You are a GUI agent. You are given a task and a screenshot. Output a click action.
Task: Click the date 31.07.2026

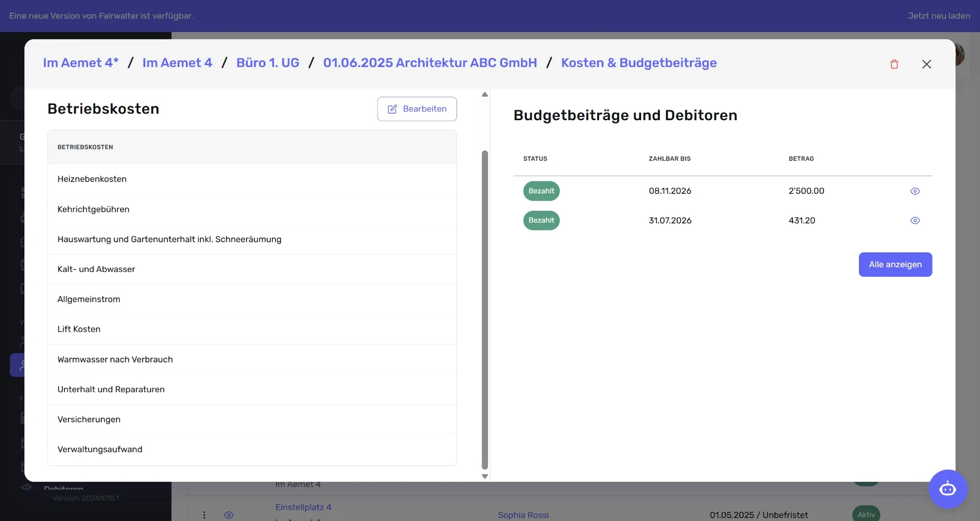coord(670,221)
